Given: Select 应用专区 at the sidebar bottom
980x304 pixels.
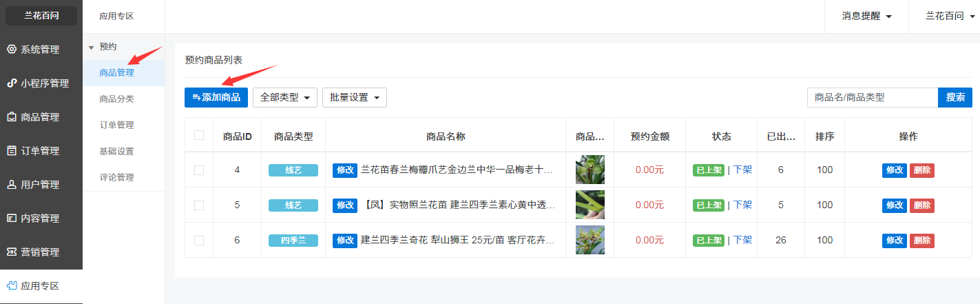Looking at the screenshot, I should click(41, 285).
